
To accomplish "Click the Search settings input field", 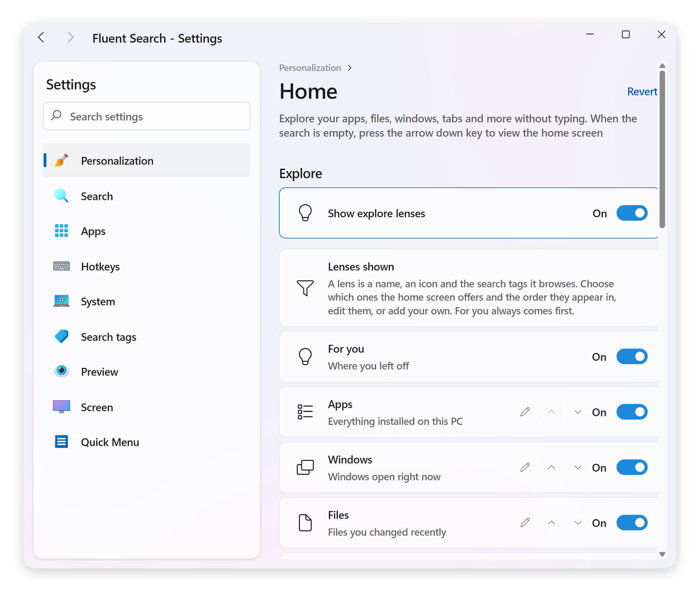I will [x=147, y=116].
